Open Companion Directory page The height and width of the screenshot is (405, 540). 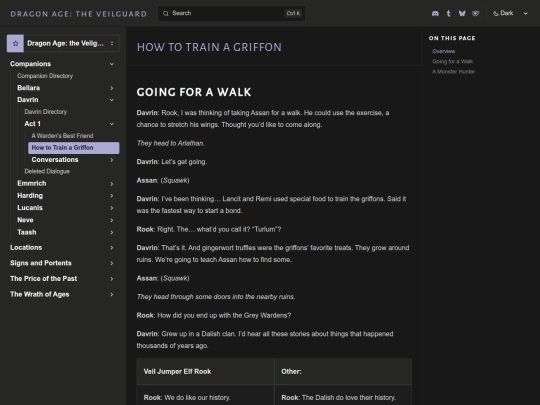click(x=45, y=76)
